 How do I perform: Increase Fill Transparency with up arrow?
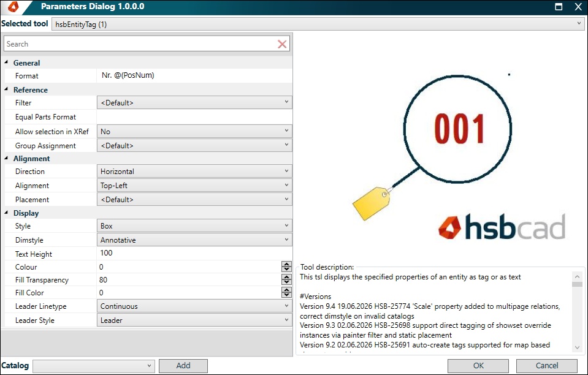tap(286, 277)
